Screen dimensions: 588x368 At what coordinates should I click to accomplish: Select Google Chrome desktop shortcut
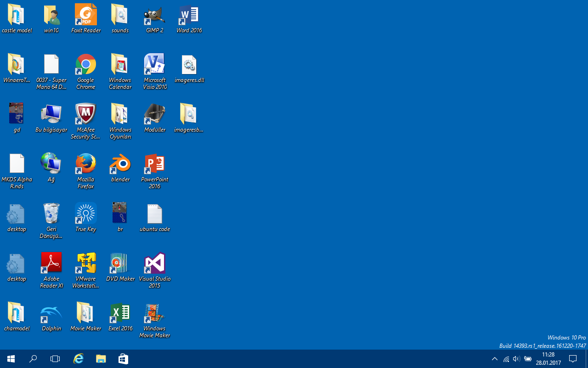[86, 65]
